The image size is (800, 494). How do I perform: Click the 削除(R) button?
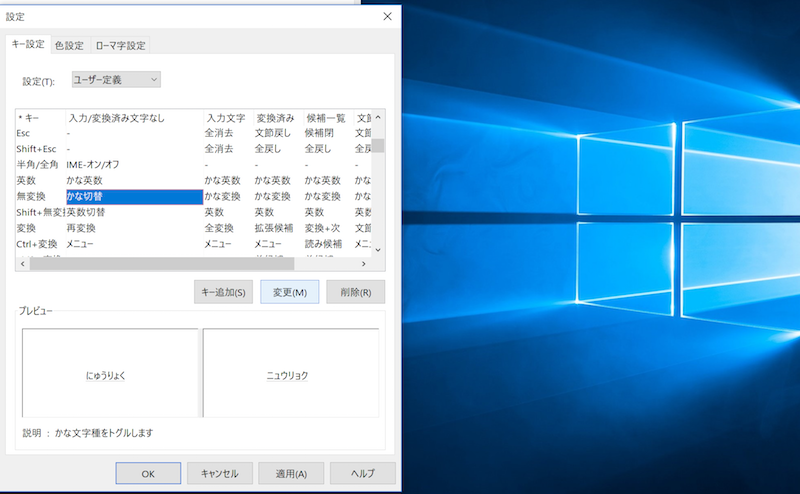tap(355, 292)
